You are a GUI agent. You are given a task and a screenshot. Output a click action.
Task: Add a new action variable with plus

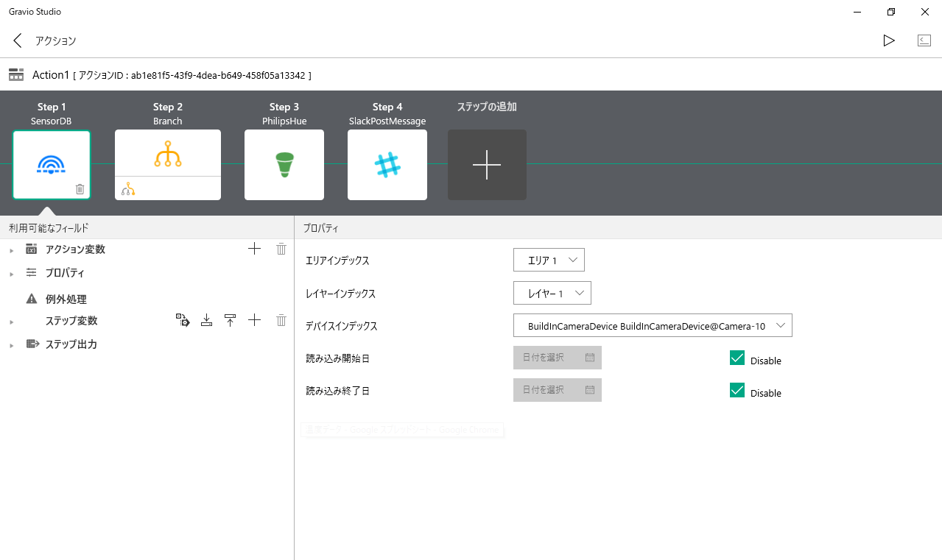click(x=254, y=249)
